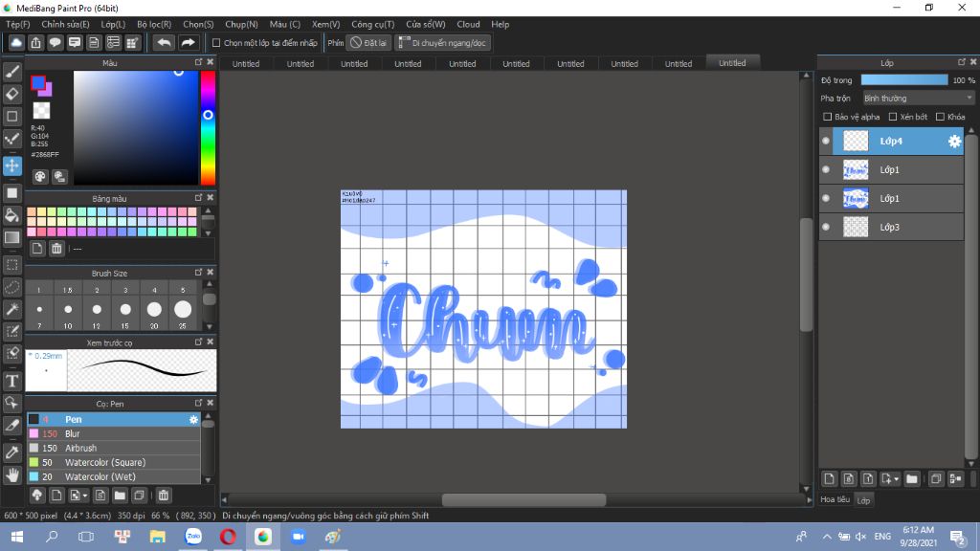Click the folder icon in layers panel
The image size is (980, 551).
(912, 479)
